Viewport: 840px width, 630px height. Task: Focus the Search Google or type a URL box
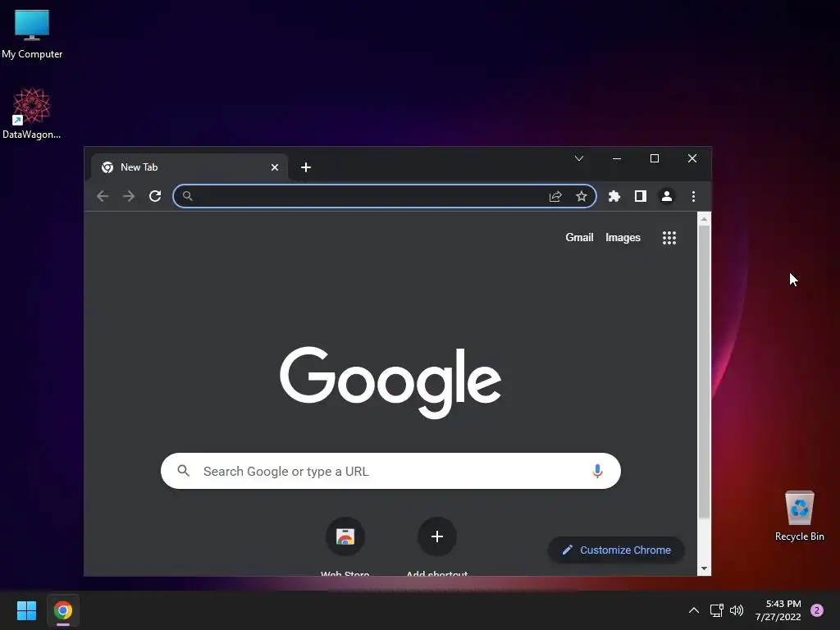390,471
